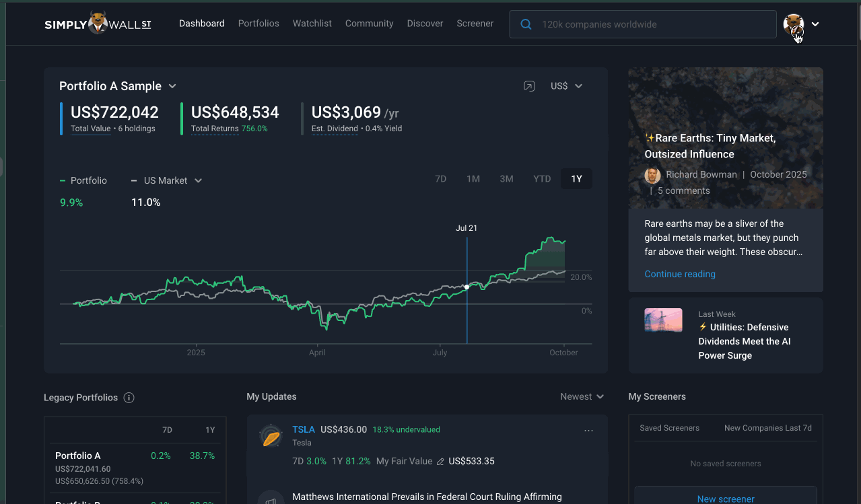This screenshot has width=861, height=504.
Task: Click in the company search field
Action: coord(643,24)
